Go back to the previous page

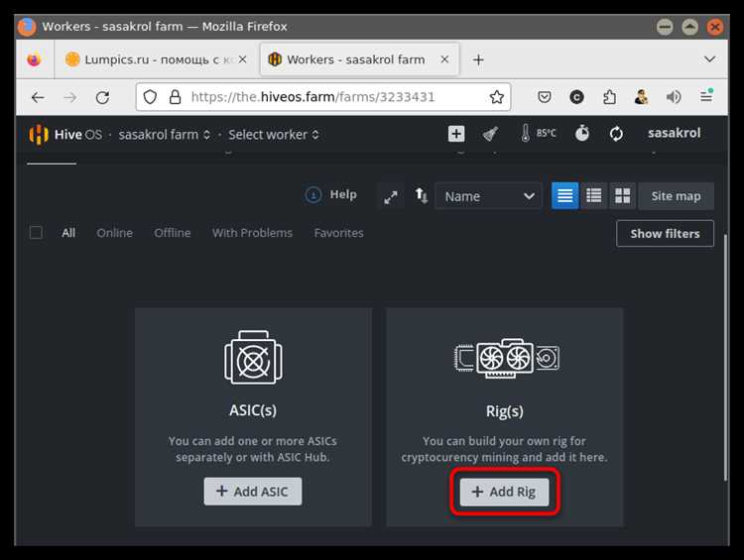[x=38, y=98]
